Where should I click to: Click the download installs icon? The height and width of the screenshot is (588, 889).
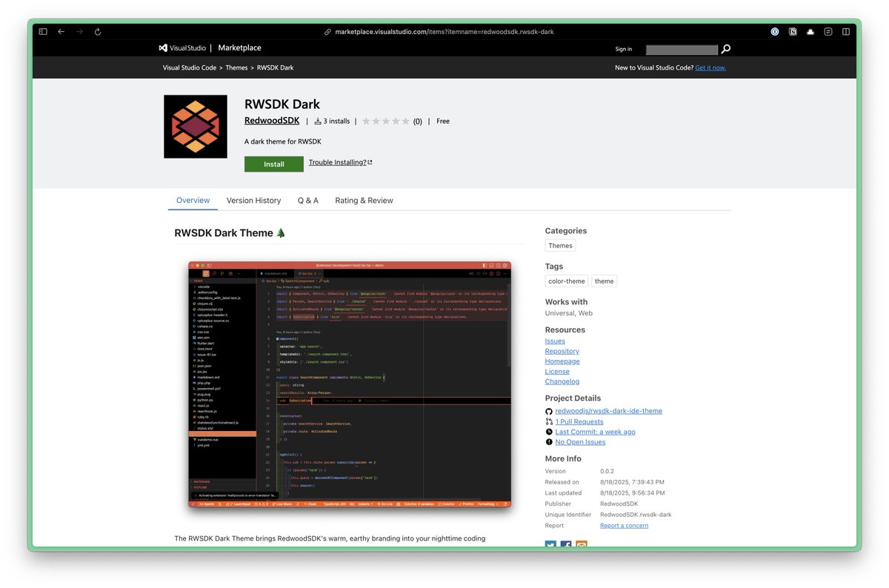318,121
